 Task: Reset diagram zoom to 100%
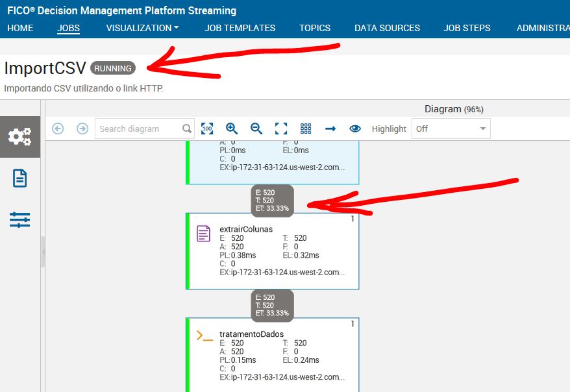(x=206, y=129)
